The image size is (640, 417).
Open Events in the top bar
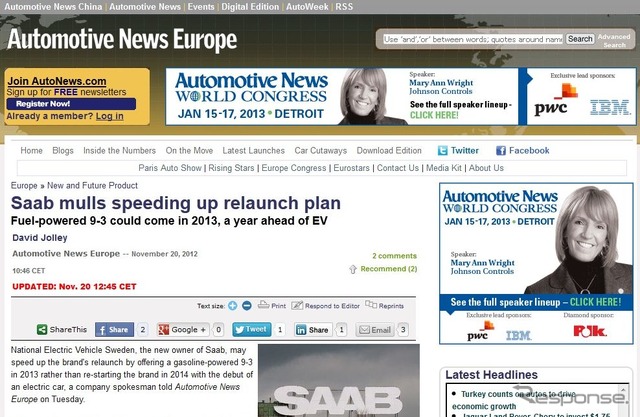click(x=201, y=7)
